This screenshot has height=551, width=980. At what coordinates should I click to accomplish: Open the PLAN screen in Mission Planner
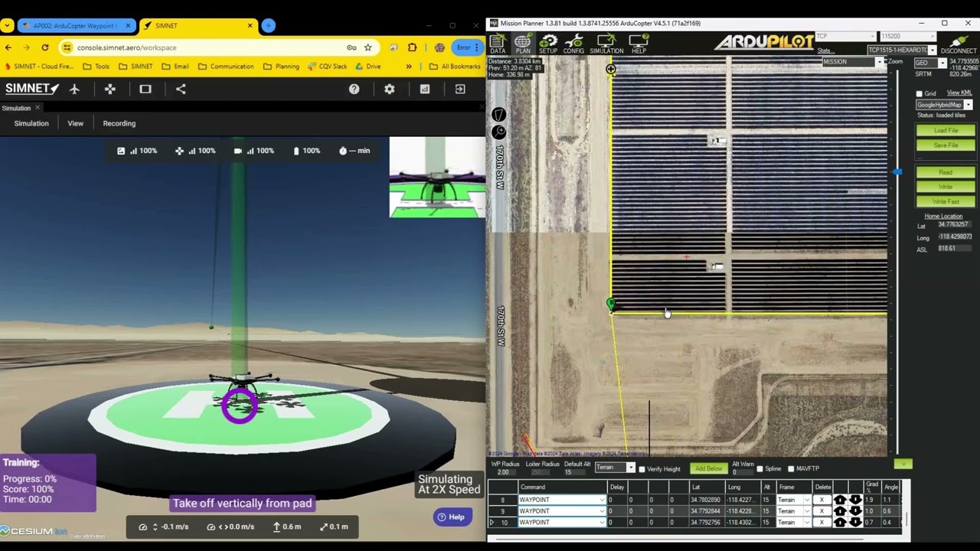pos(523,44)
